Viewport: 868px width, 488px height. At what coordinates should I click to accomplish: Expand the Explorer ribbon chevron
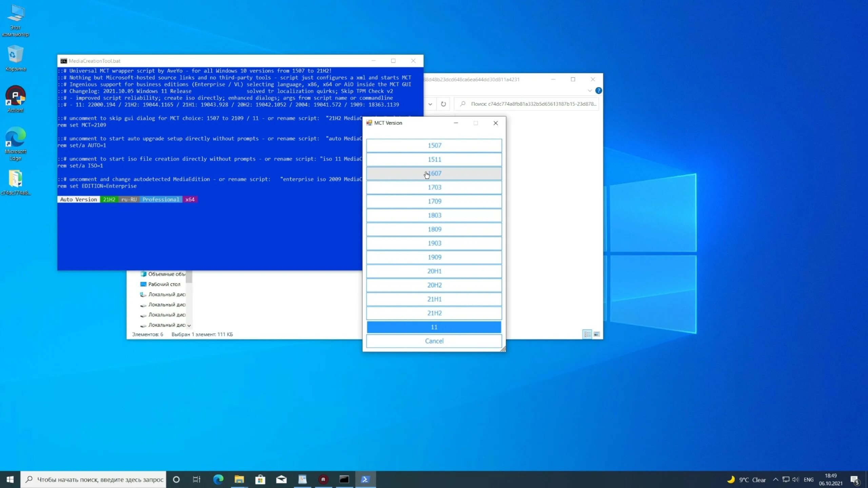(590, 90)
